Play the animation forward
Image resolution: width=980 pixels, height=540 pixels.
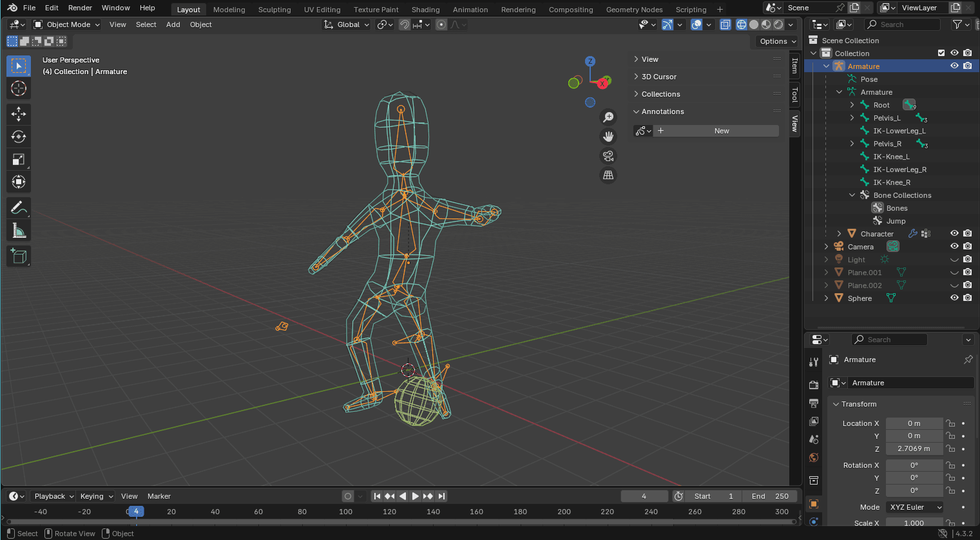[x=415, y=496]
